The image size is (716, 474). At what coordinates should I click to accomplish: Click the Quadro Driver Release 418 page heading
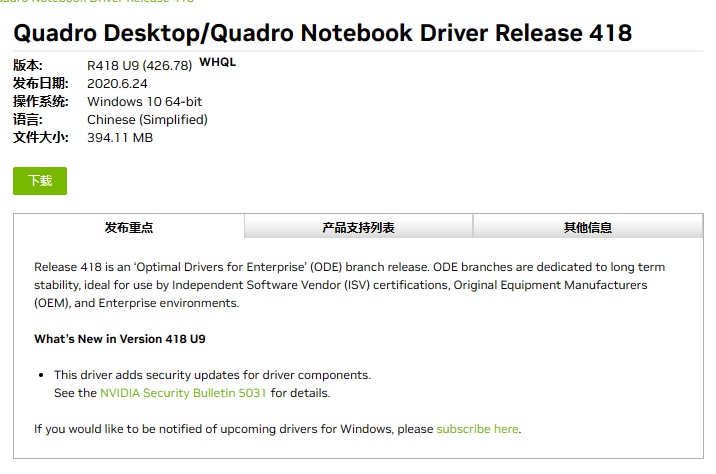(x=322, y=33)
